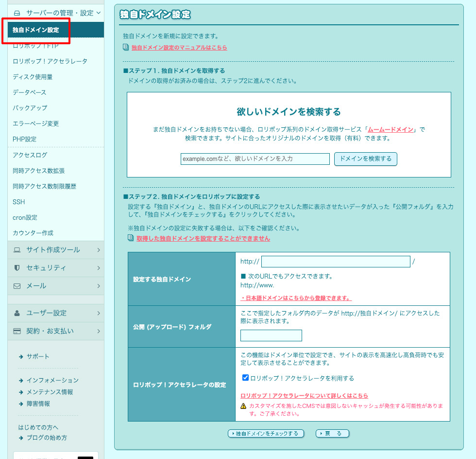Open the サポート link
The width and height of the screenshot is (476, 459).
(38, 356)
